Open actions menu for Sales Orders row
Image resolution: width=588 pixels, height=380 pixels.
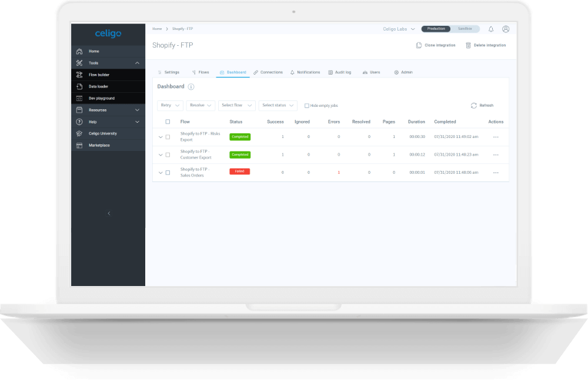tap(496, 173)
